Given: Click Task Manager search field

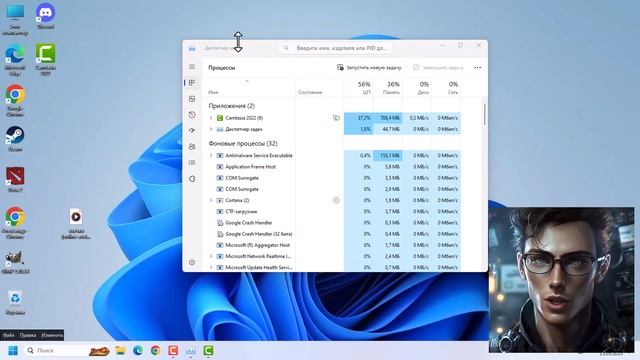Looking at the screenshot, I should pos(335,48).
